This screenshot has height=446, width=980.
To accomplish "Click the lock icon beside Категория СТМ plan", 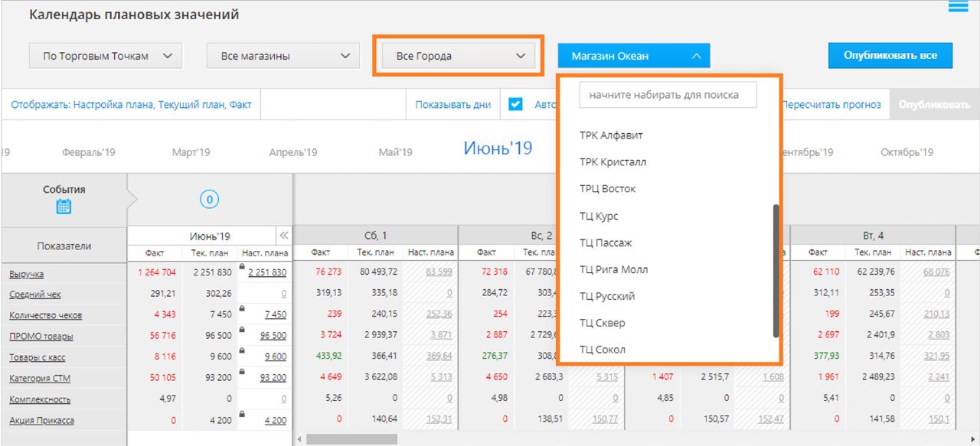I will coord(242,371).
